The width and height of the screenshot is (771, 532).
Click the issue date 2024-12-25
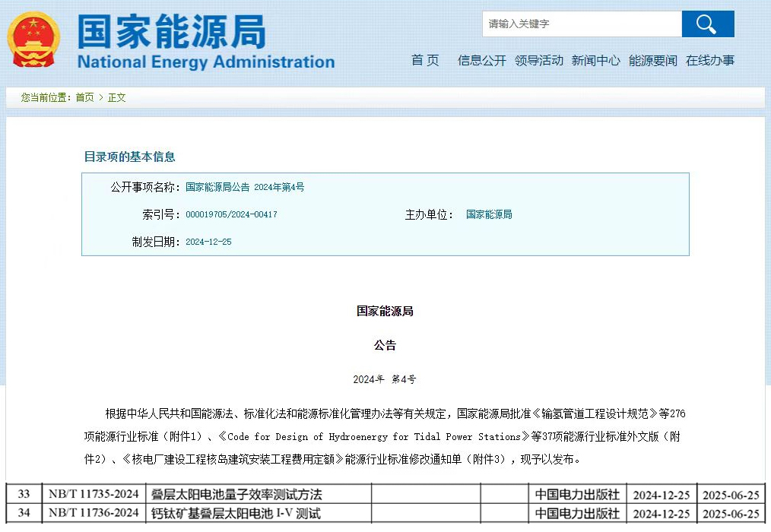pyautogui.click(x=208, y=242)
